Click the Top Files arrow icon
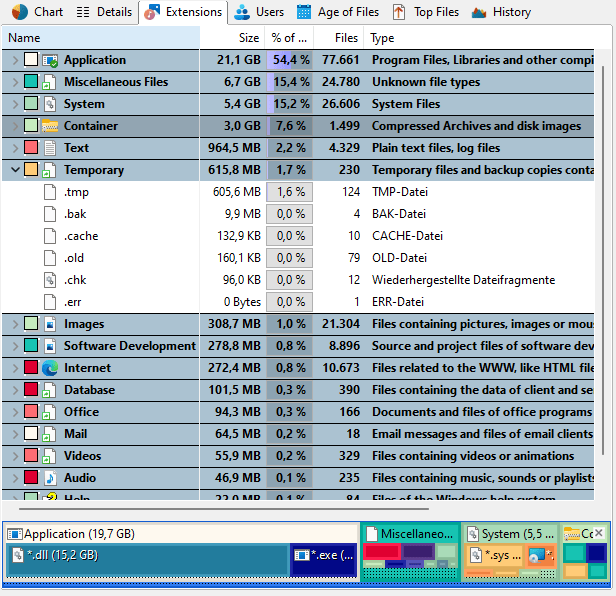Screen dimensions: 616x596 pyautogui.click(x=399, y=12)
